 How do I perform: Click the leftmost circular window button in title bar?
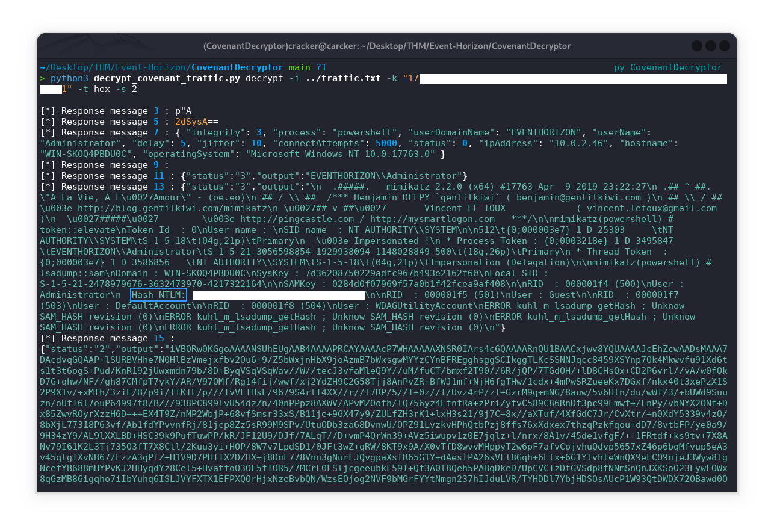point(697,46)
